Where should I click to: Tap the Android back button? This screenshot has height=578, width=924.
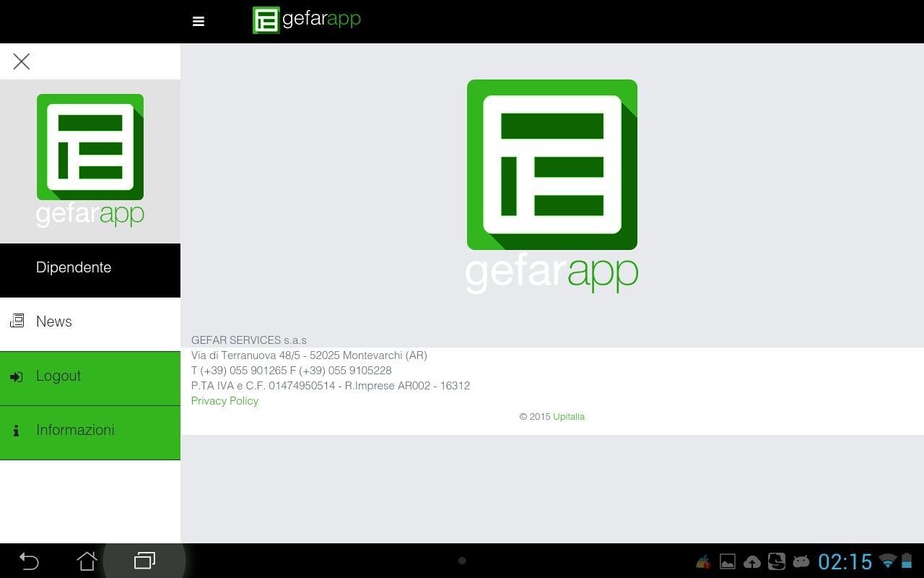(x=29, y=561)
